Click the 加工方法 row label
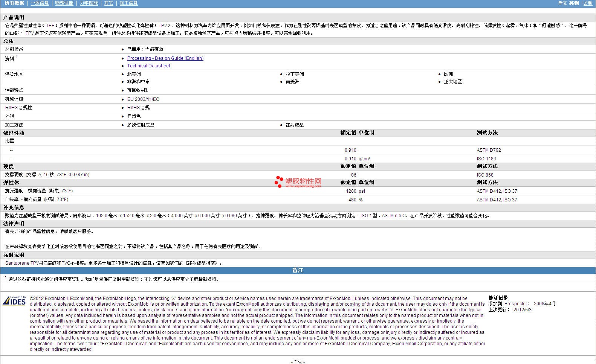Viewport: 596px width, 364px height. coord(14,125)
